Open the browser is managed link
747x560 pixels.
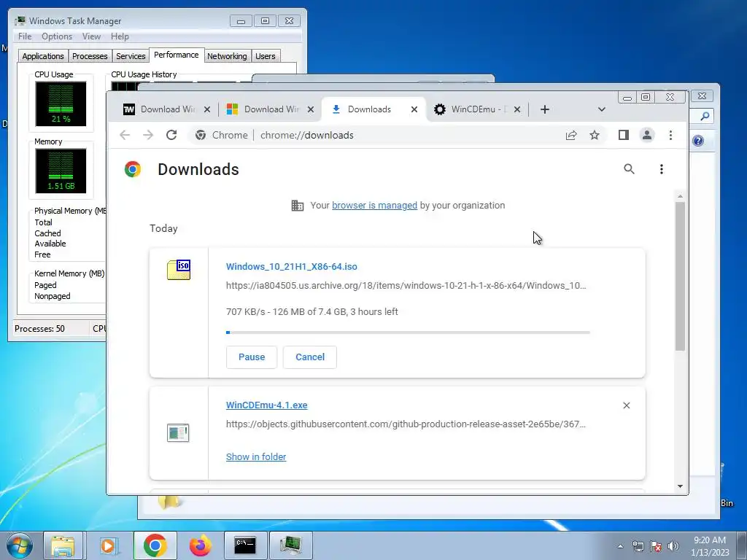pos(374,205)
